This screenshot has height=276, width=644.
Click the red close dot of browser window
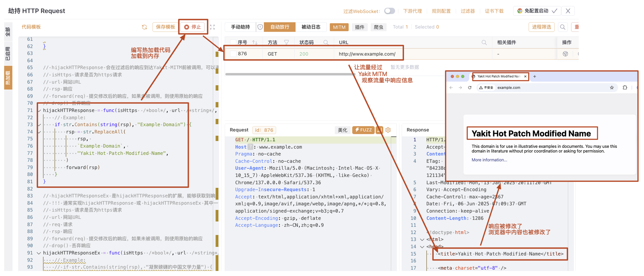coord(452,77)
